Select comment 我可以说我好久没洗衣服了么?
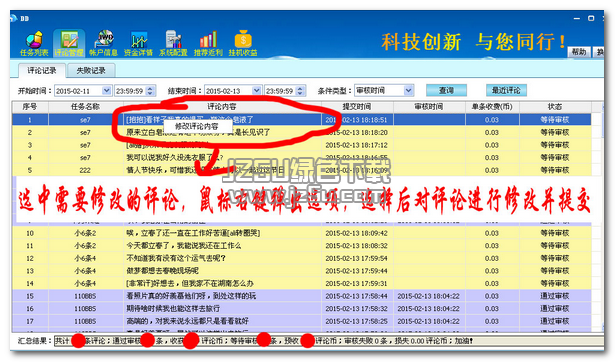 tap(175, 158)
